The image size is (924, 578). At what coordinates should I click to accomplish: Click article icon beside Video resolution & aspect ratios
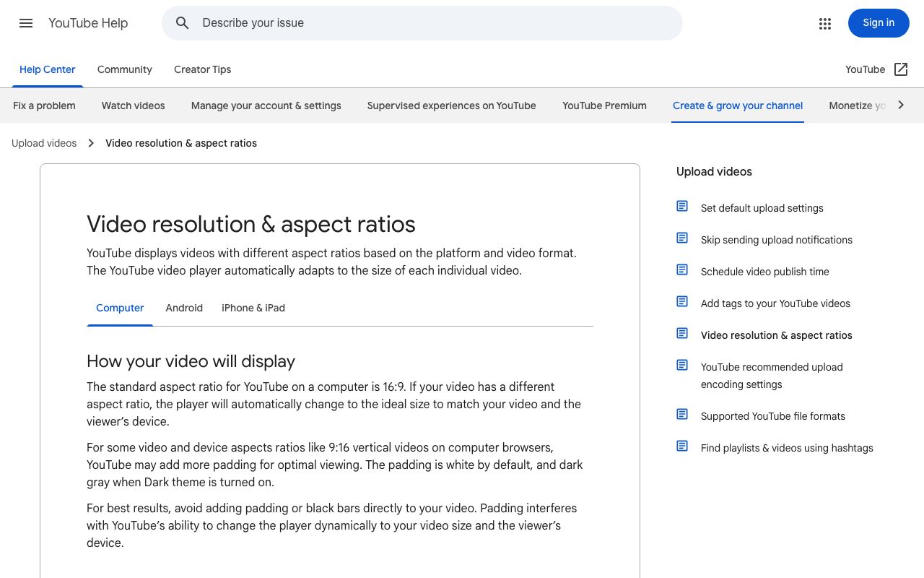coord(682,333)
